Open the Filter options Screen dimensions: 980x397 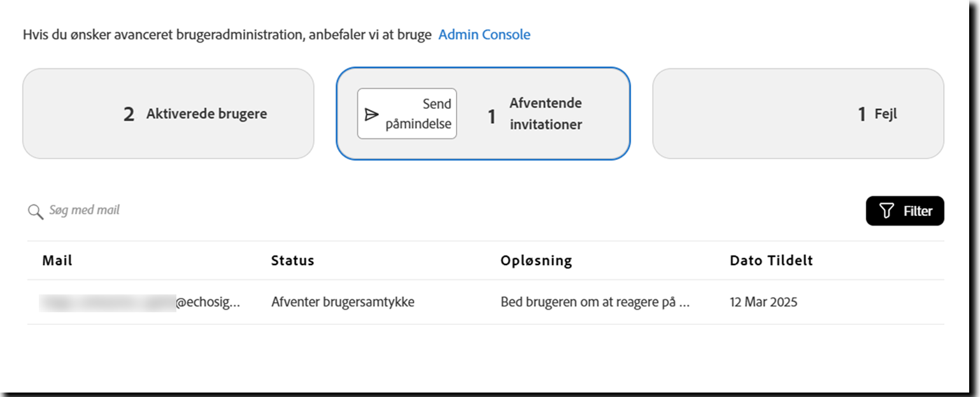tap(905, 210)
